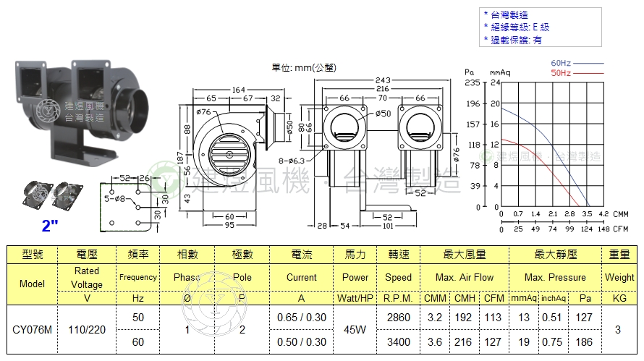Click the Rated Voltage column header
Viewport: 644px width, 361px height.
(87, 278)
